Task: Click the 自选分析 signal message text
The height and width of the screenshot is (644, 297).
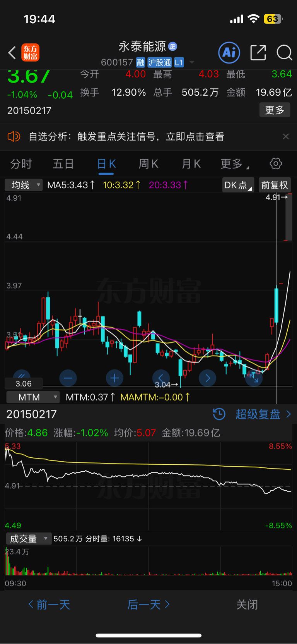Action: pyautogui.click(x=126, y=136)
